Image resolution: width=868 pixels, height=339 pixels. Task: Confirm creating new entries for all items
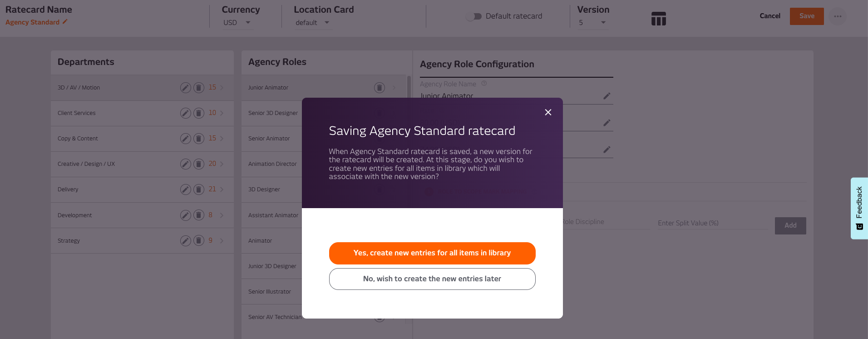432,253
